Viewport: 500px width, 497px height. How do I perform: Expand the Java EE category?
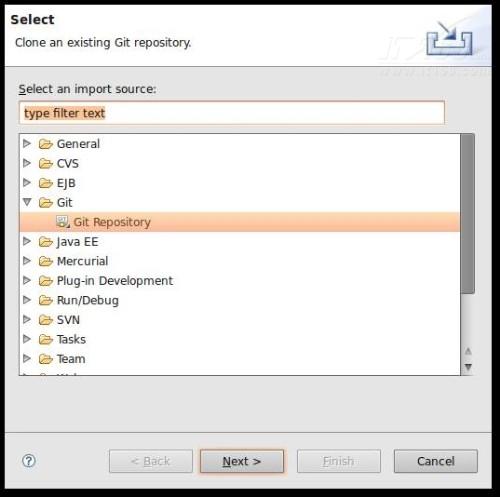tap(27, 241)
